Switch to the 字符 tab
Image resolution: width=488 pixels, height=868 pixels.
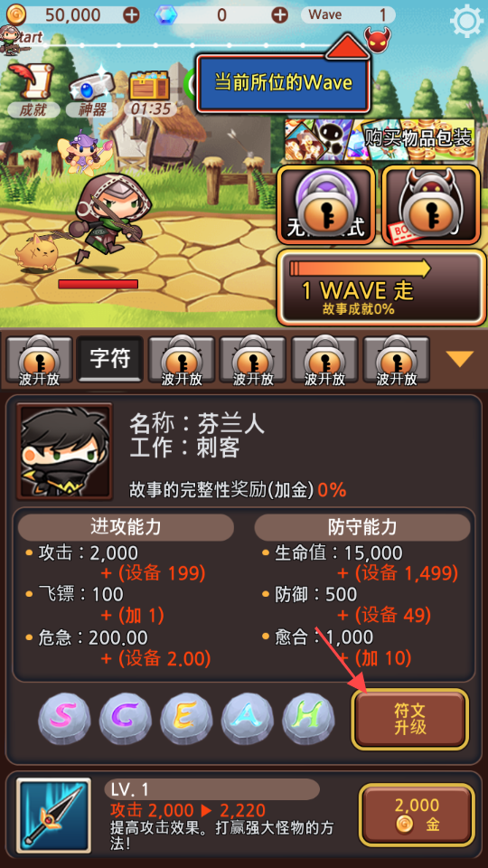(x=109, y=359)
